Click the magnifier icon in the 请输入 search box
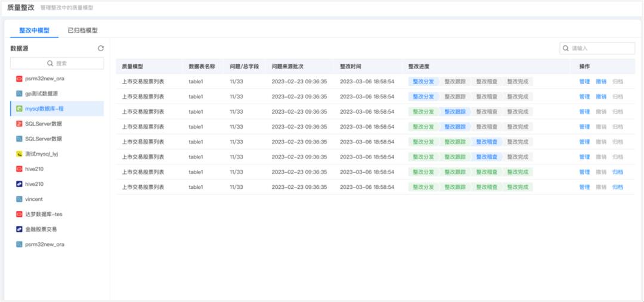The height and width of the screenshot is (302, 644). click(x=566, y=48)
